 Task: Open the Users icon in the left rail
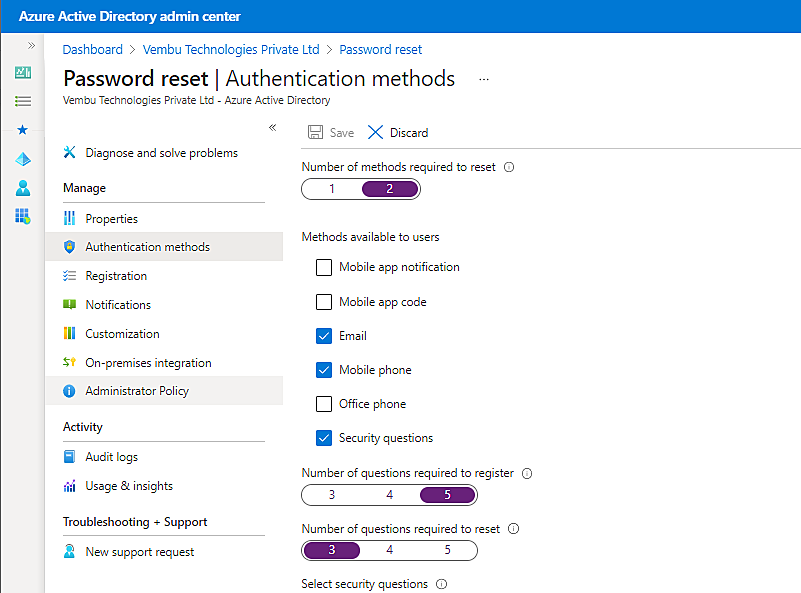pyautogui.click(x=22, y=188)
